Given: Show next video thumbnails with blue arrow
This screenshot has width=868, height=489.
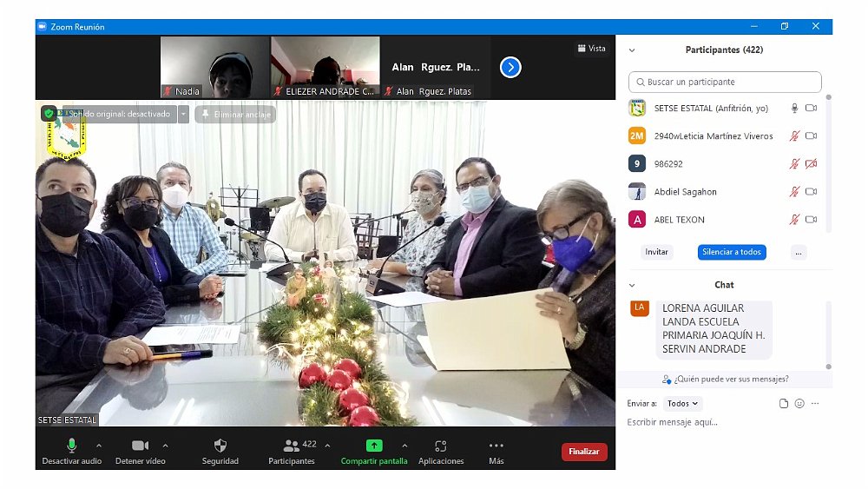Looking at the screenshot, I should 510,67.
